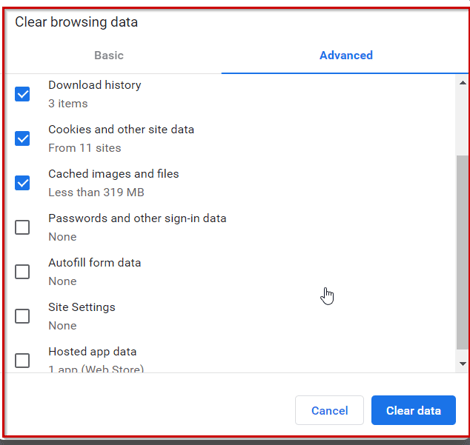Click the vertical scrollbar thumb

click(462, 252)
